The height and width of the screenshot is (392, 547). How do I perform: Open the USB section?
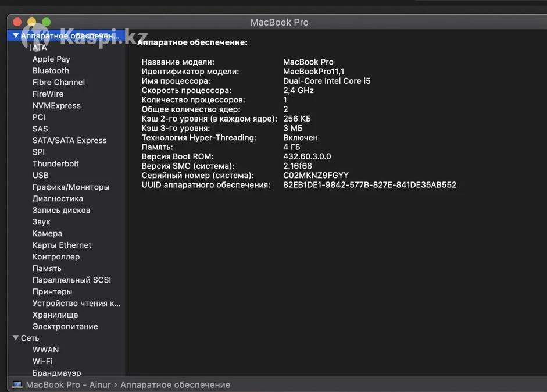click(x=41, y=175)
